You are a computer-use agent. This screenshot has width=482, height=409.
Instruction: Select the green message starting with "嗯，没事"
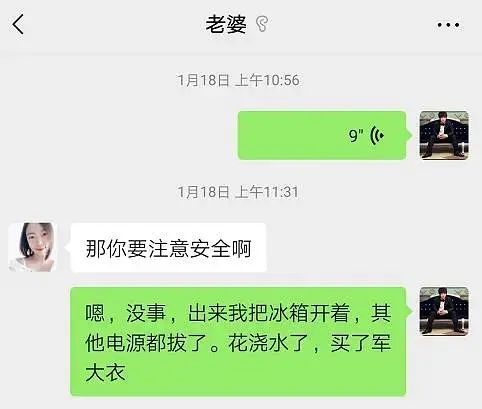point(238,342)
